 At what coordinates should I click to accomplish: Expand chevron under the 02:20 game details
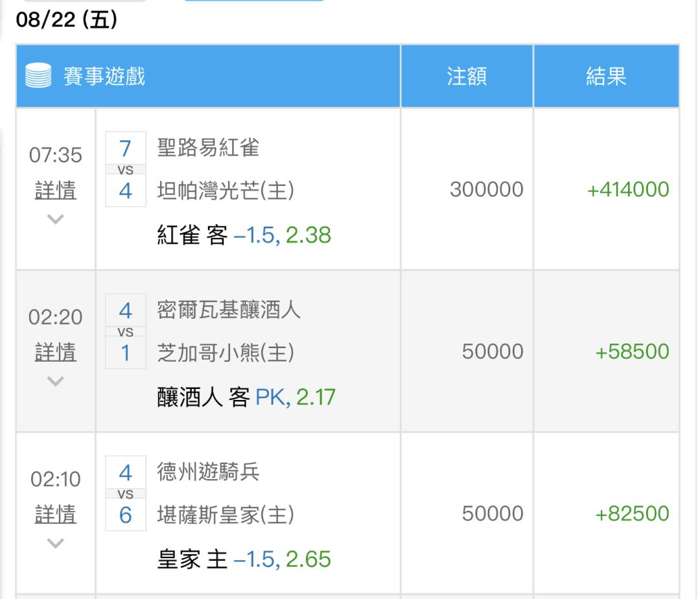pyautogui.click(x=56, y=382)
